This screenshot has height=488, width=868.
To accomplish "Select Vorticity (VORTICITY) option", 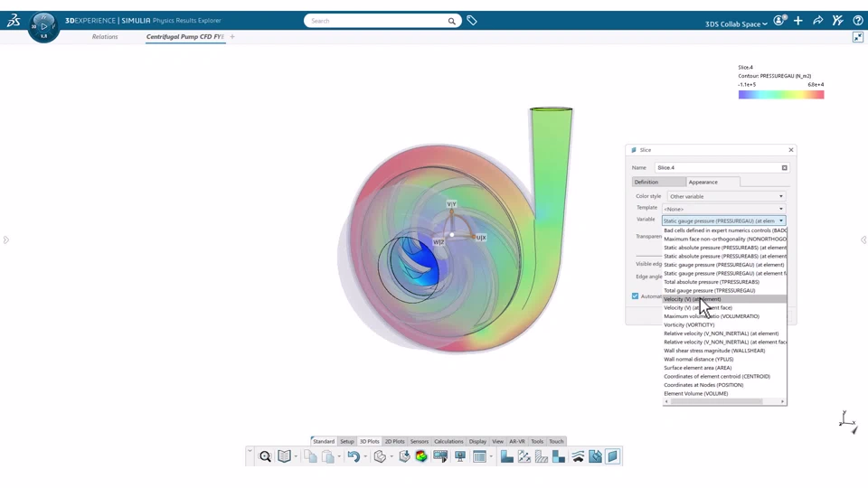I will coord(724,324).
